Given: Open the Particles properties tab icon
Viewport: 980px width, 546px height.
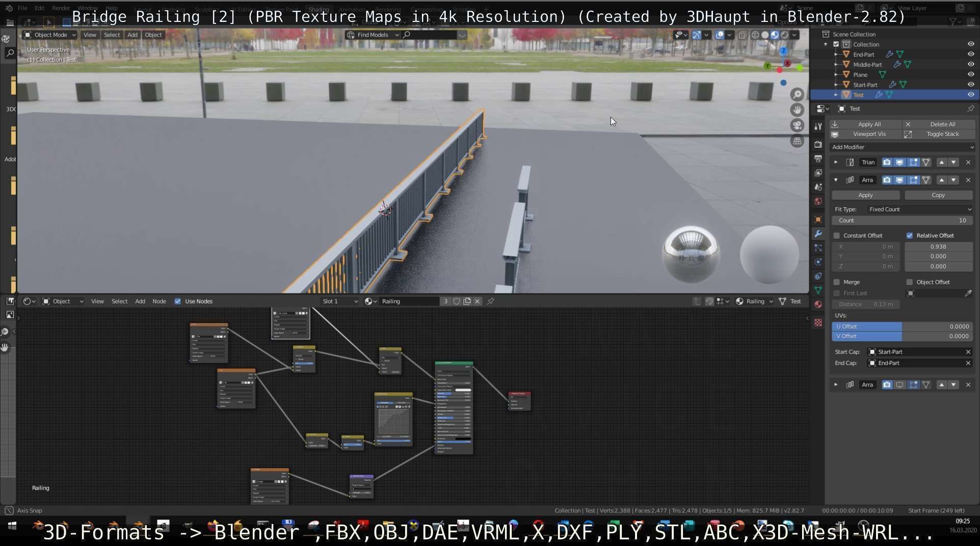Looking at the screenshot, I should tap(818, 248).
